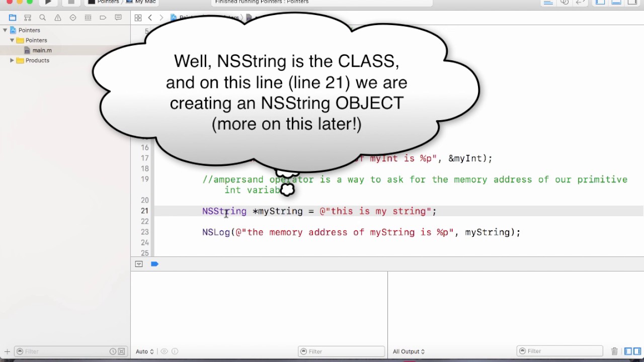Viewport: 644px width, 362px height.
Task: Add a new file with plus button
Action: coord(7,351)
